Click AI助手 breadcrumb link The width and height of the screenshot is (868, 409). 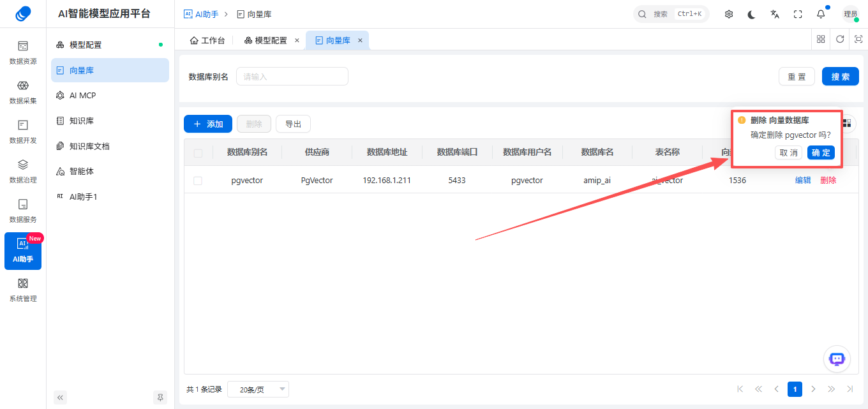click(x=201, y=14)
